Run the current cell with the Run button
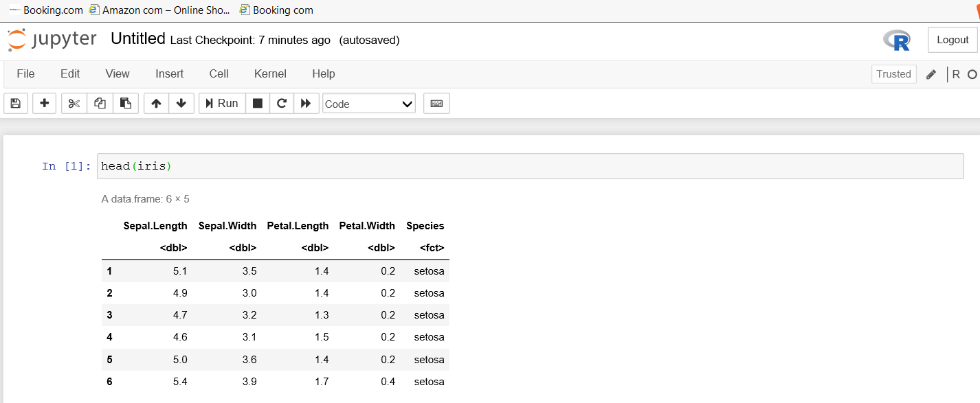980x403 pixels. pos(221,103)
